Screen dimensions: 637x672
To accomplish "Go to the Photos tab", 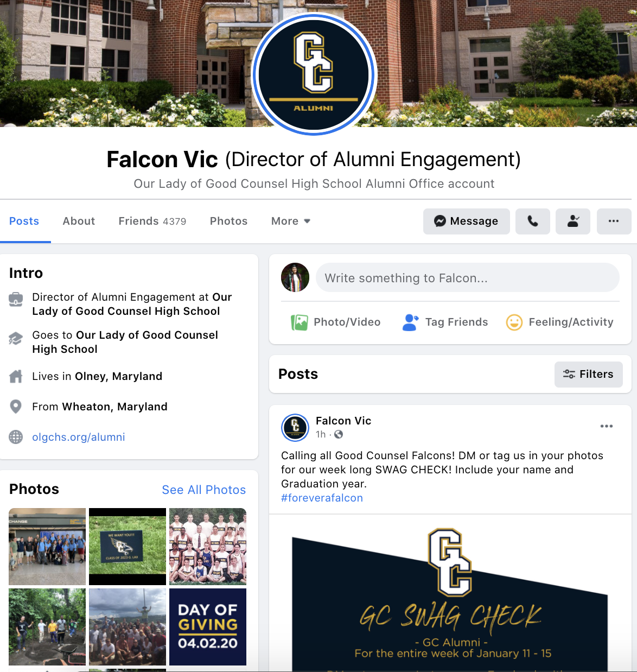I will pos(228,221).
